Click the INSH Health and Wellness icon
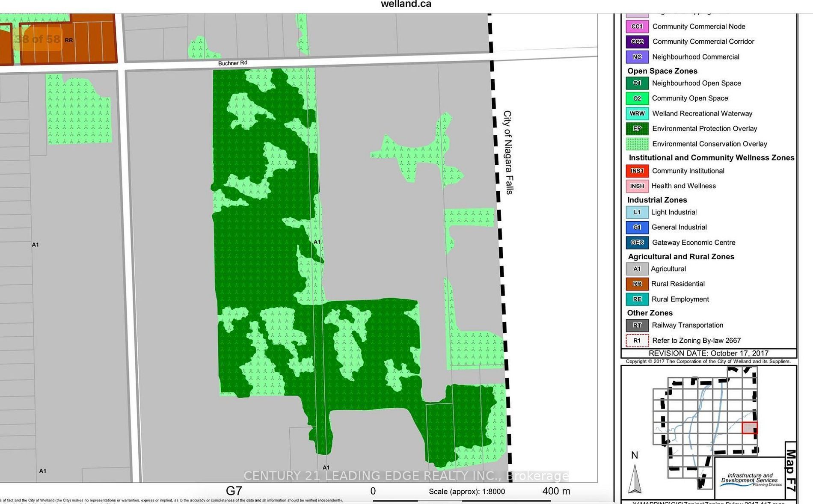The width and height of the screenshot is (813, 504). click(x=637, y=186)
